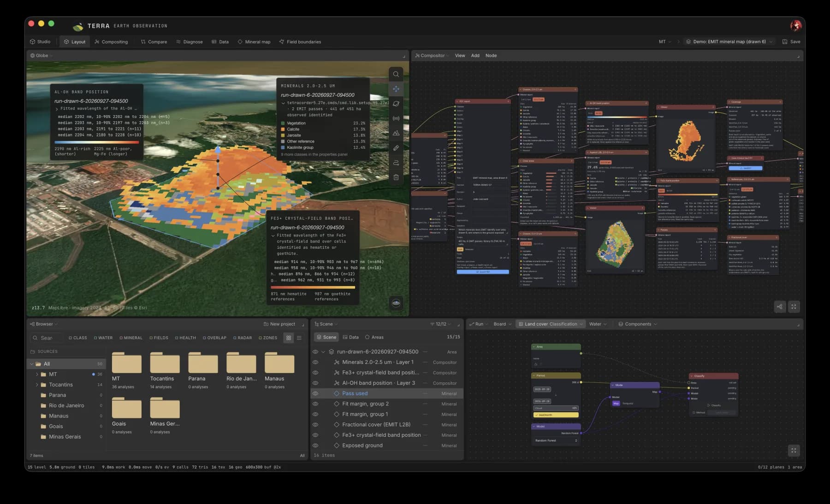Toggle visibility of Fractional cover (EMIT L2B)
Viewport: 830px width, 504px height.
[315, 425]
